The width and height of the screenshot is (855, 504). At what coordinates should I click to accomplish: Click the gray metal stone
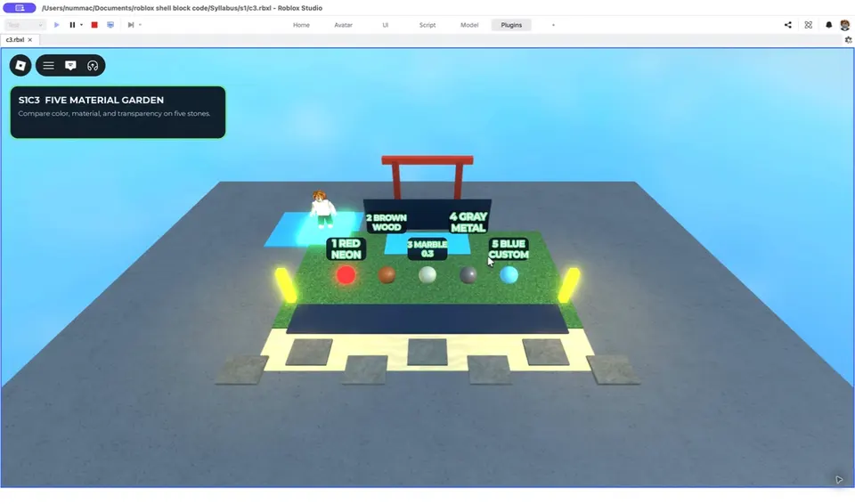pyautogui.click(x=468, y=274)
